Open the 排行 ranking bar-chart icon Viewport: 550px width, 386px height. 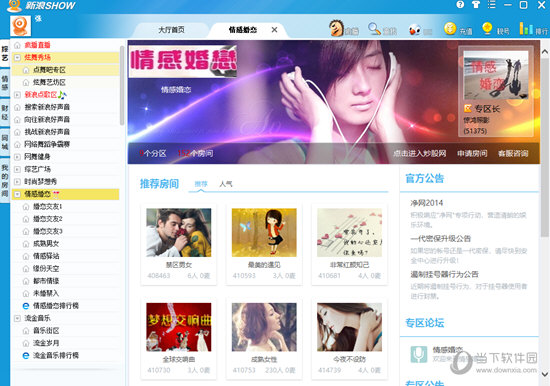[x=526, y=28]
